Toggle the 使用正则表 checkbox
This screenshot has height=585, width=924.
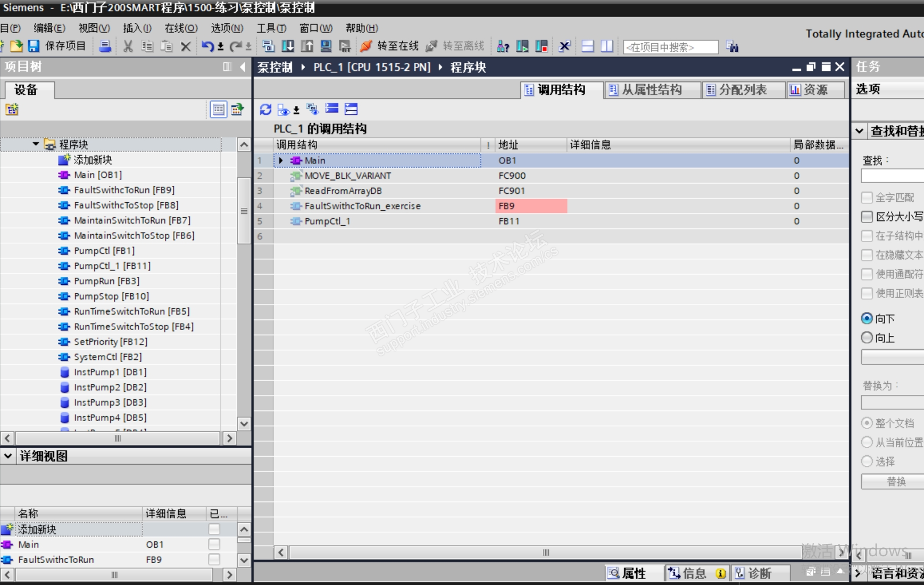tap(867, 293)
